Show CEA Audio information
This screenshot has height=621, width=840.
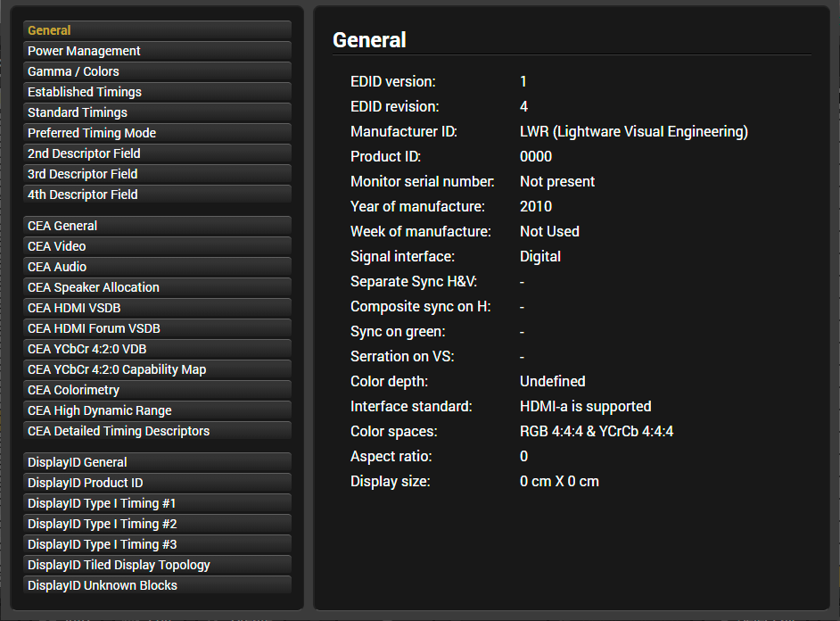click(x=157, y=267)
